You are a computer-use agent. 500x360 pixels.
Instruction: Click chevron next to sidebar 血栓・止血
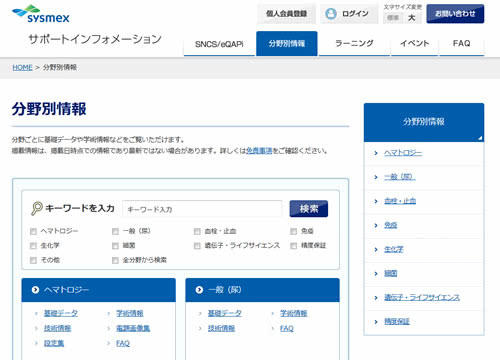(x=376, y=201)
